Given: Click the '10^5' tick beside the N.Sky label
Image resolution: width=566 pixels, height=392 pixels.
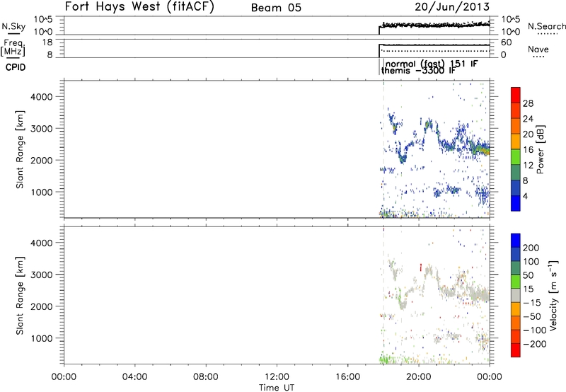Looking at the screenshot, I should (x=43, y=20).
